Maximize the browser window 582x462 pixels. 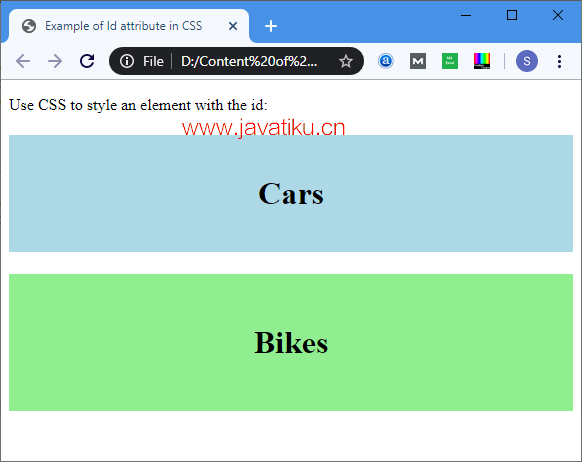click(x=512, y=15)
